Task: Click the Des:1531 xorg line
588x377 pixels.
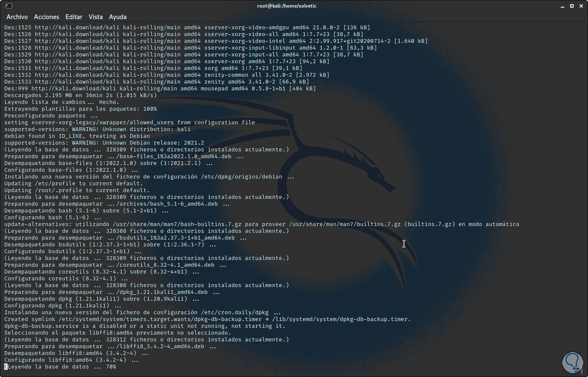Action: pyautogui.click(x=153, y=68)
